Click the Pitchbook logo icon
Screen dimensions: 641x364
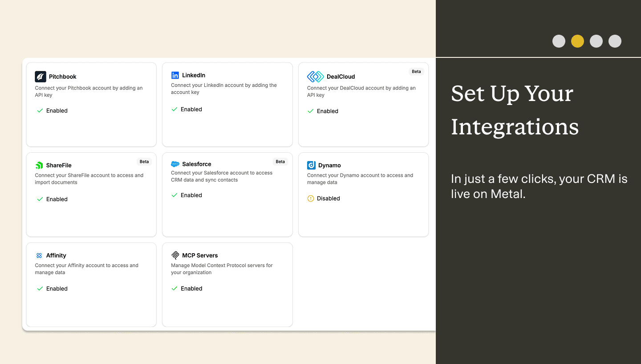[41, 77]
